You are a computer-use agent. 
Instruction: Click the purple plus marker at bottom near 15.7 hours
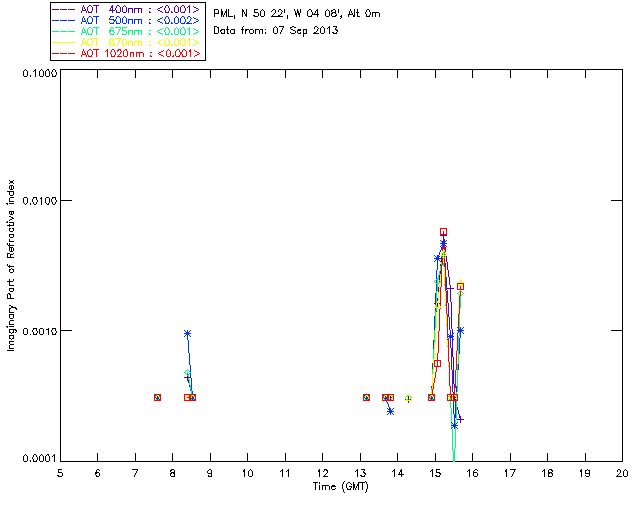pos(460,419)
